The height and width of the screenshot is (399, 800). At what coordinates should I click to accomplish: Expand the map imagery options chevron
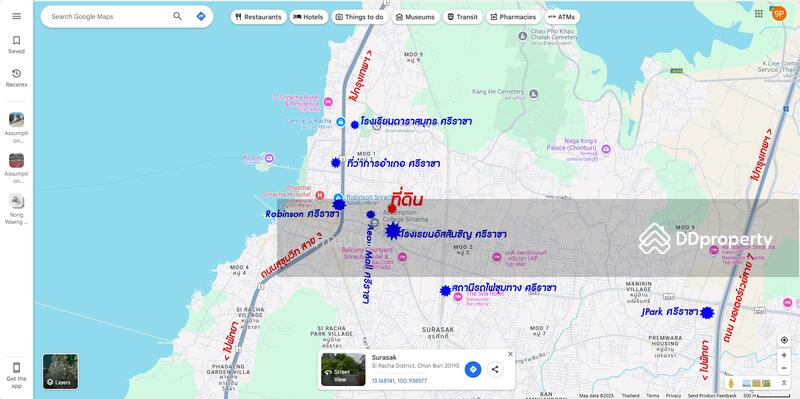(784, 383)
